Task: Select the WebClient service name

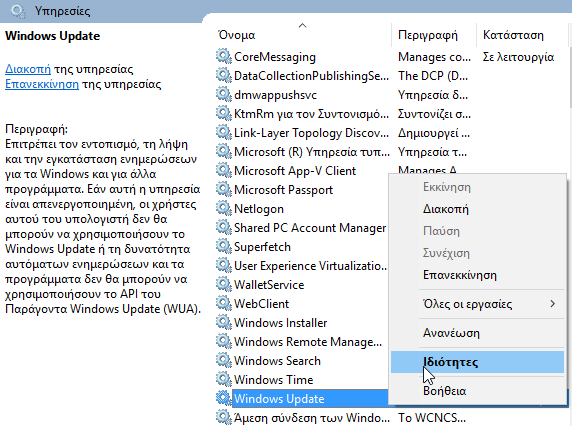Action: (x=261, y=304)
